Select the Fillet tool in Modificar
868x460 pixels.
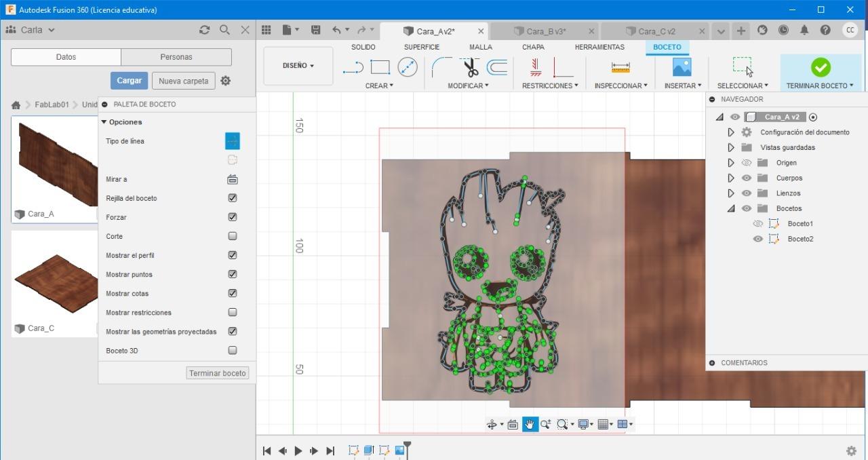442,67
